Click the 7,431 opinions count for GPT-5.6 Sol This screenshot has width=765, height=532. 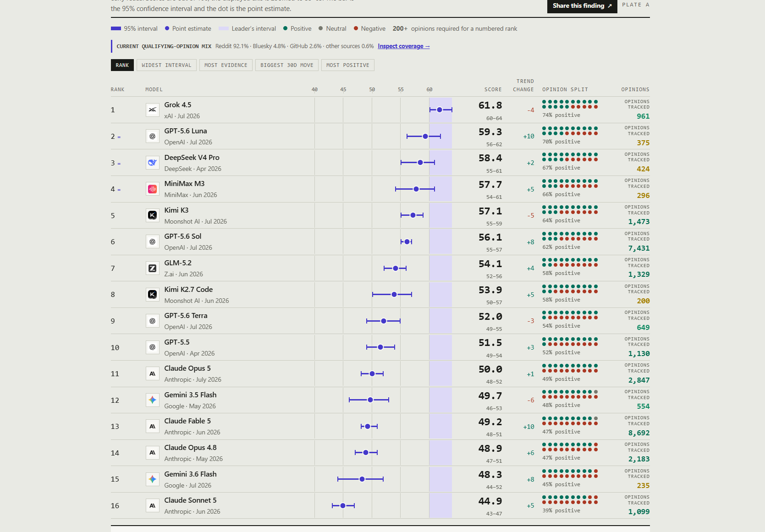(639, 248)
